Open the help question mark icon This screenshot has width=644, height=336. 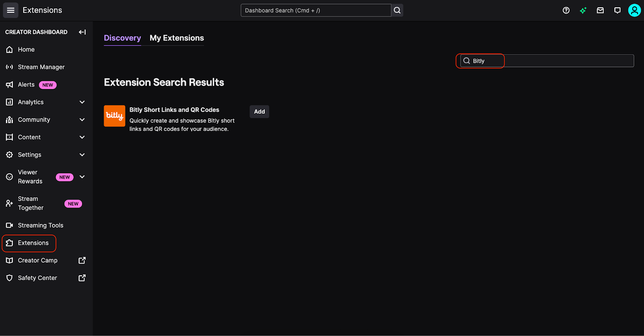pyautogui.click(x=566, y=10)
